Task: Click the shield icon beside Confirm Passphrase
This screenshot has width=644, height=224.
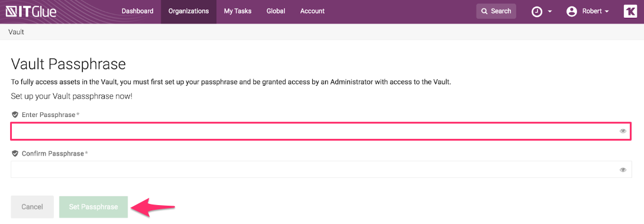Action: click(15, 154)
